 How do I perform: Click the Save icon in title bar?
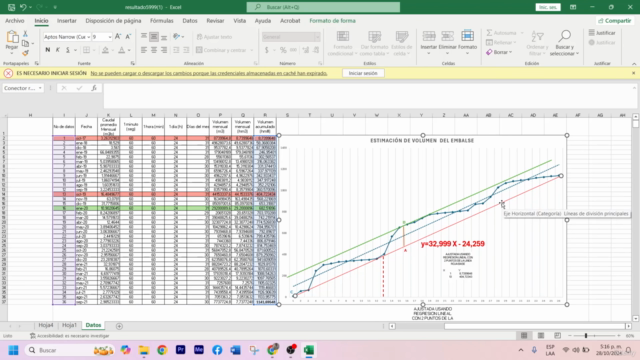point(11,7)
